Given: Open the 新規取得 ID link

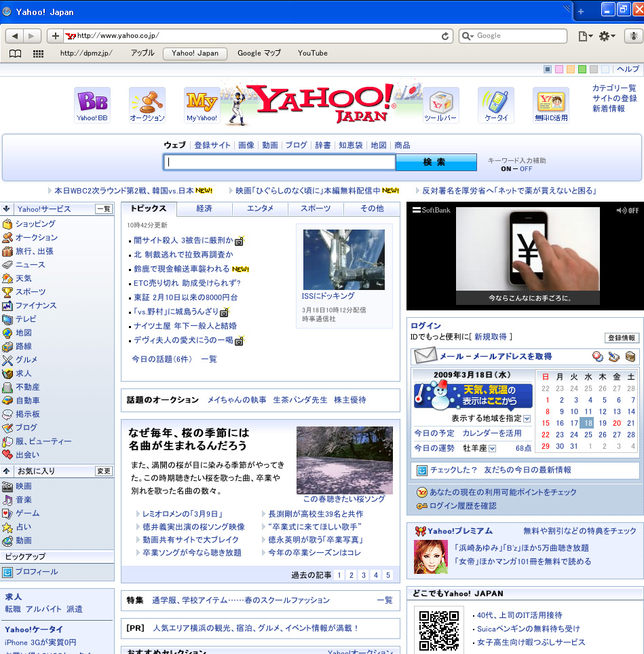Looking at the screenshot, I should (490, 337).
